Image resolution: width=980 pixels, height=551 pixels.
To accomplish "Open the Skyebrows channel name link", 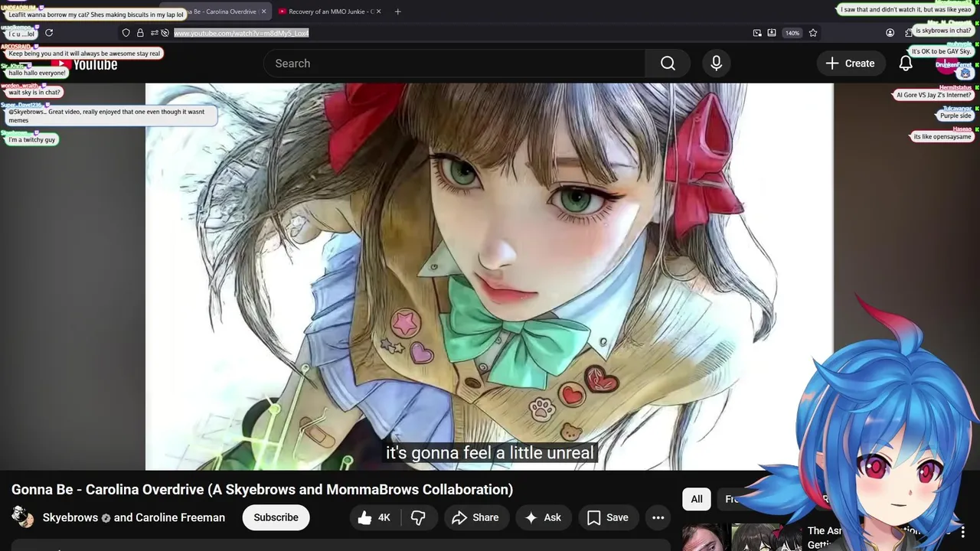I will tap(70, 518).
